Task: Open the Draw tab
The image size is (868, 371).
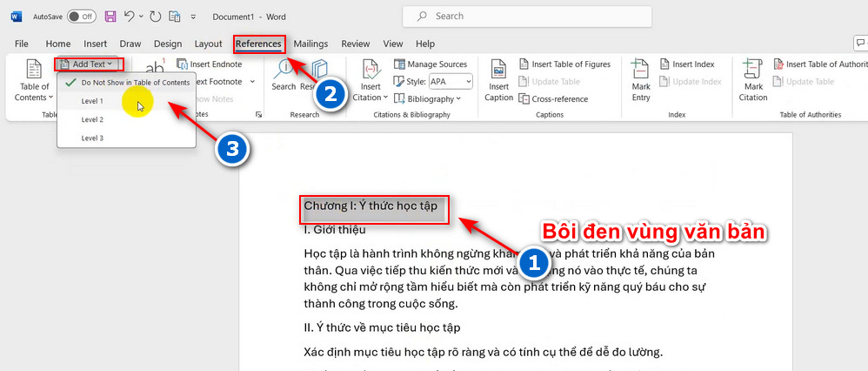Action: pyautogui.click(x=130, y=44)
